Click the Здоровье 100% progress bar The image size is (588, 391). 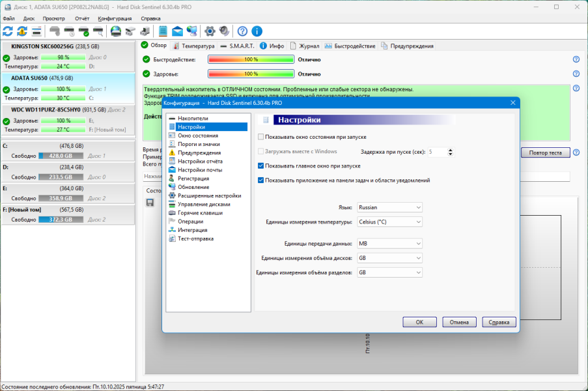(x=251, y=74)
